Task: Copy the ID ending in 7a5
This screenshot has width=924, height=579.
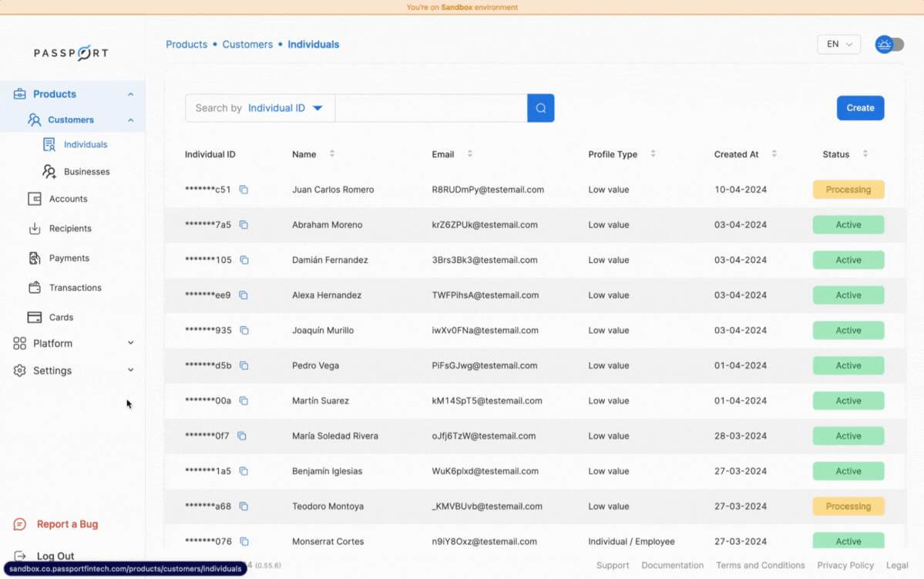Action: coord(244,224)
